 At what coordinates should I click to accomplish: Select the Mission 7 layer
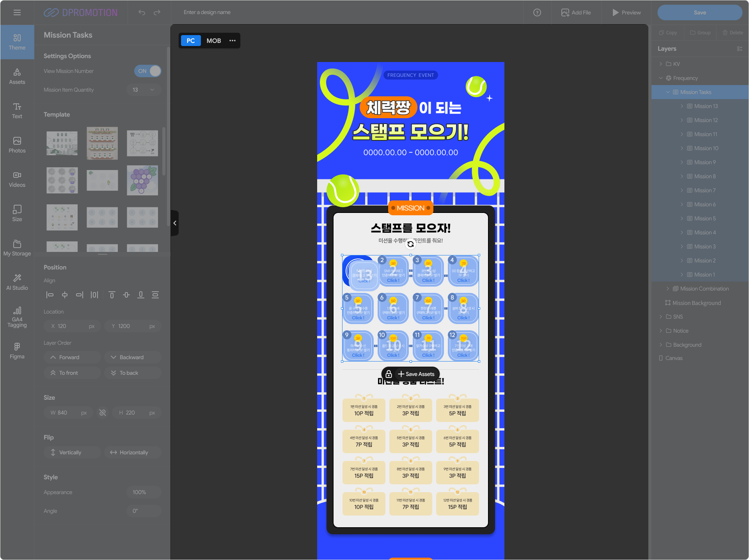click(x=700, y=190)
